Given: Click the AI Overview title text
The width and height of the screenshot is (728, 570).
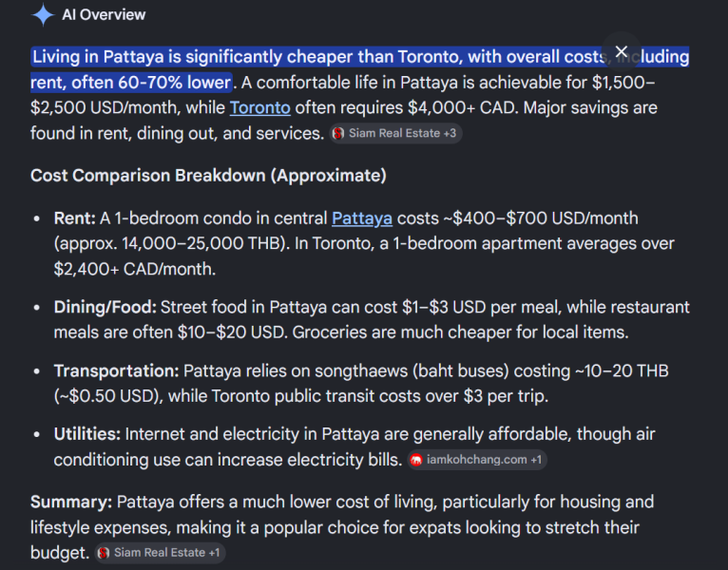Looking at the screenshot, I should (104, 15).
